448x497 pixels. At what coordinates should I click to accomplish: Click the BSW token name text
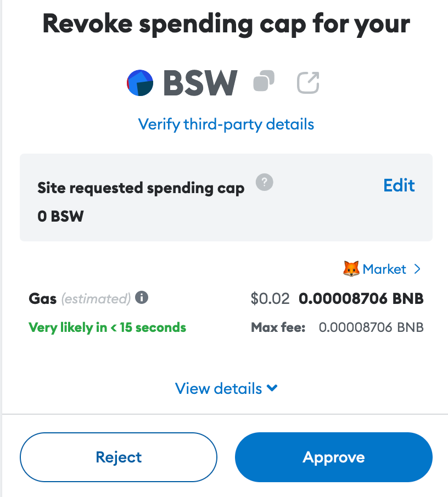(200, 83)
